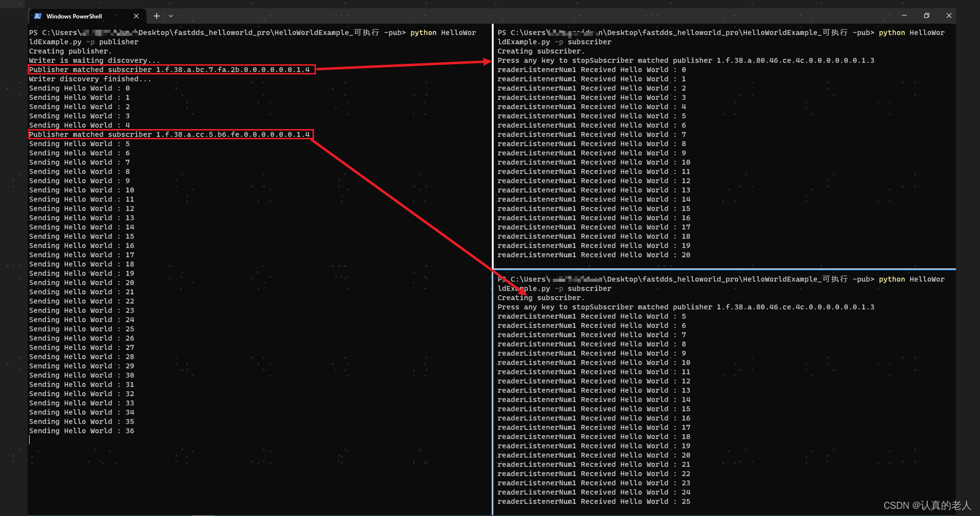Place cursor at the blinking publisher prompt
The width and height of the screenshot is (980, 516).
(31, 440)
